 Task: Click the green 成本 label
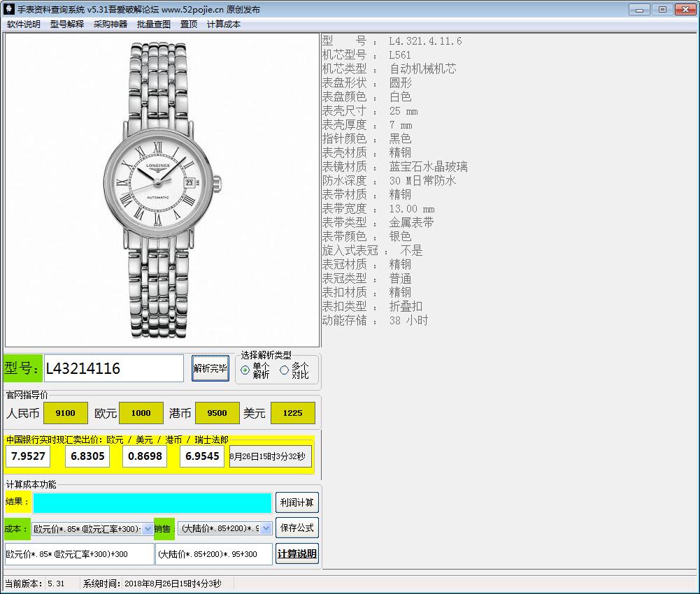click(17, 529)
